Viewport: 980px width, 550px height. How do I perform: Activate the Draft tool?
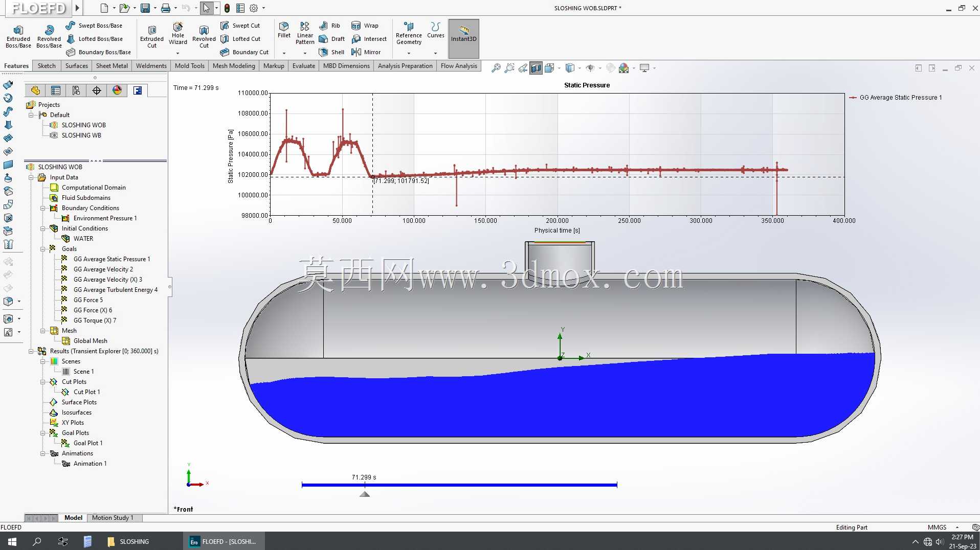(x=332, y=39)
